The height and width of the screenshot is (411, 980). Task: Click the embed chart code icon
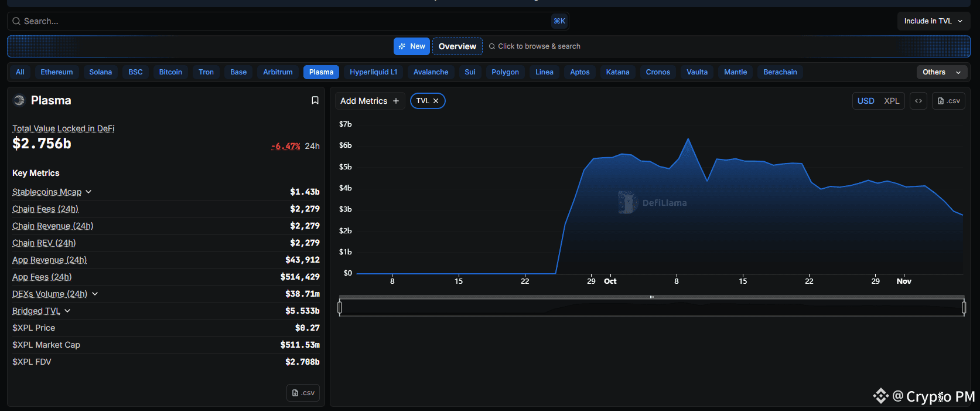(918, 101)
